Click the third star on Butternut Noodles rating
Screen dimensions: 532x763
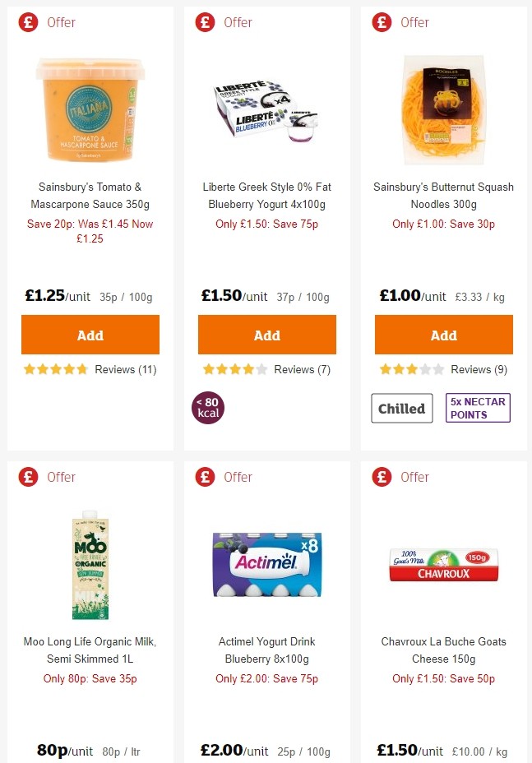pyautogui.click(x=411, y=369)
